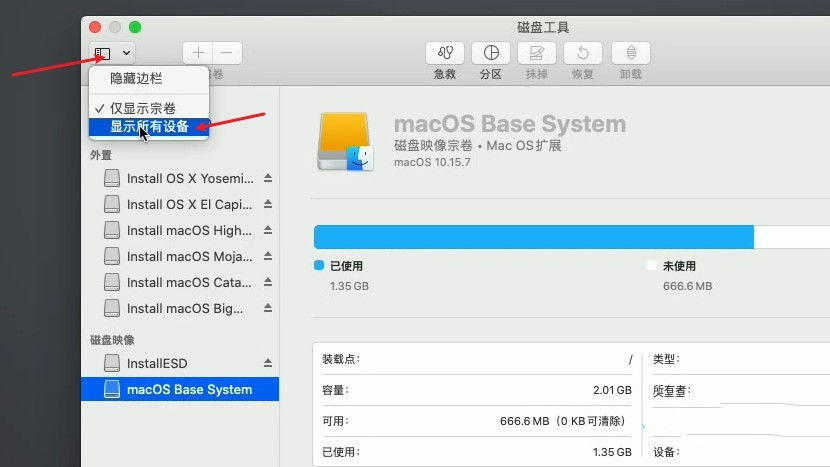Screen dimensions: 830x467
Task: Click the Erase (抹掉) toolbar icon
Action: [537, 53]
